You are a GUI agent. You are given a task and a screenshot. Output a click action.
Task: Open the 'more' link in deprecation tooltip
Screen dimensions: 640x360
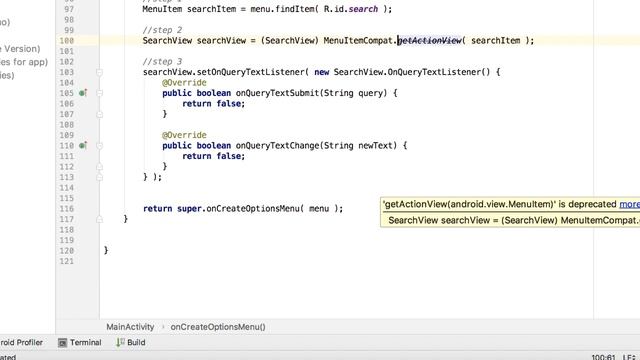coord(629,204)
